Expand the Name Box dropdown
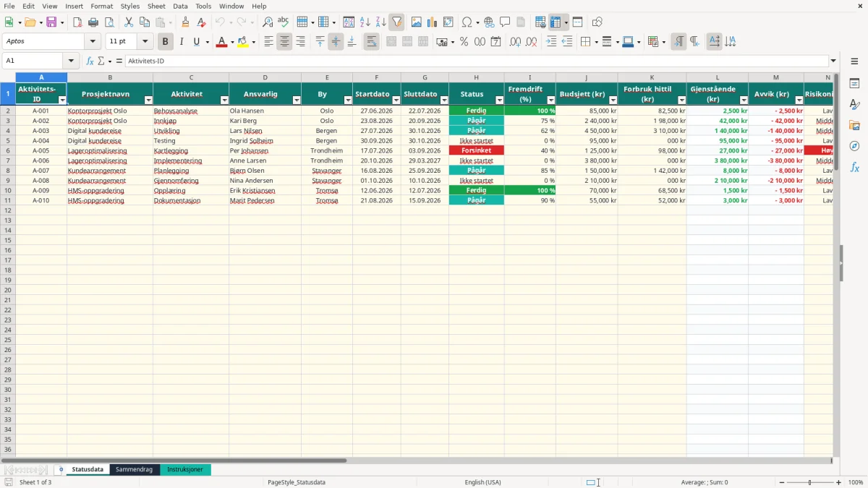Image resolution: width=868 pixels, height=488 pixels. coord(71,61)
